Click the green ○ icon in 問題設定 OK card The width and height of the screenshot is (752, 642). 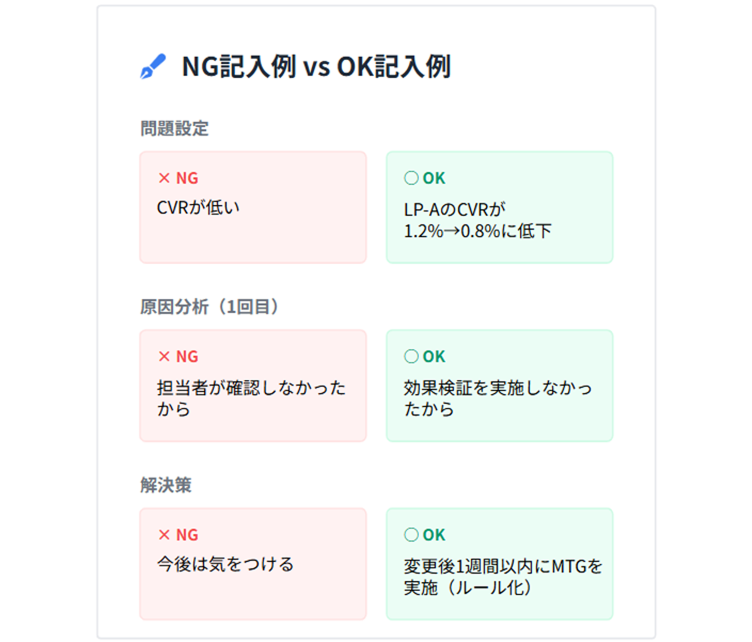(410, 178)
